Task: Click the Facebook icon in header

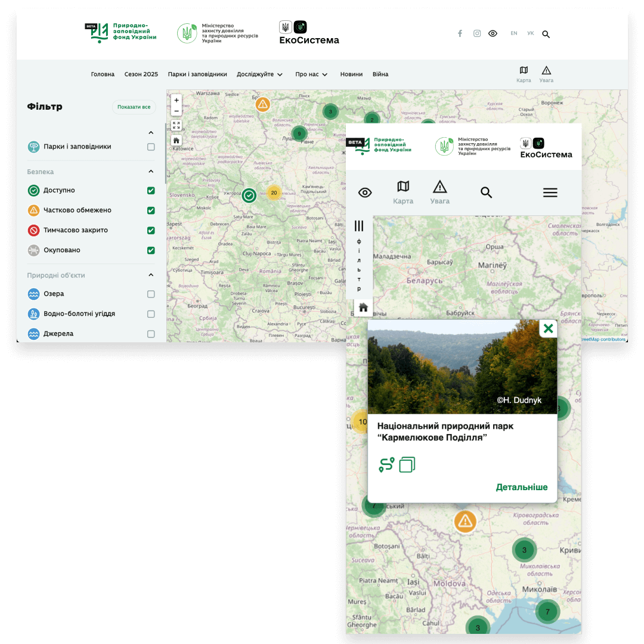Action: point(460,33)
